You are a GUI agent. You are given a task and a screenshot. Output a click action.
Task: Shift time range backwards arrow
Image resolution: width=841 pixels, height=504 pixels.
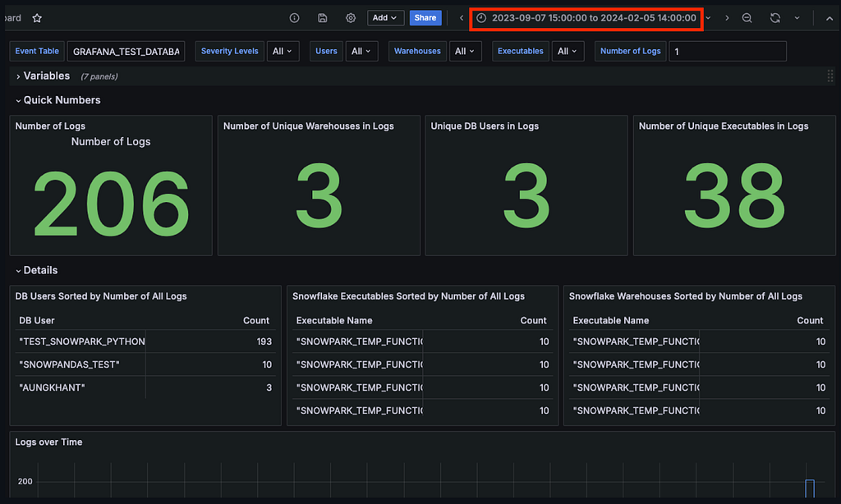462,18
